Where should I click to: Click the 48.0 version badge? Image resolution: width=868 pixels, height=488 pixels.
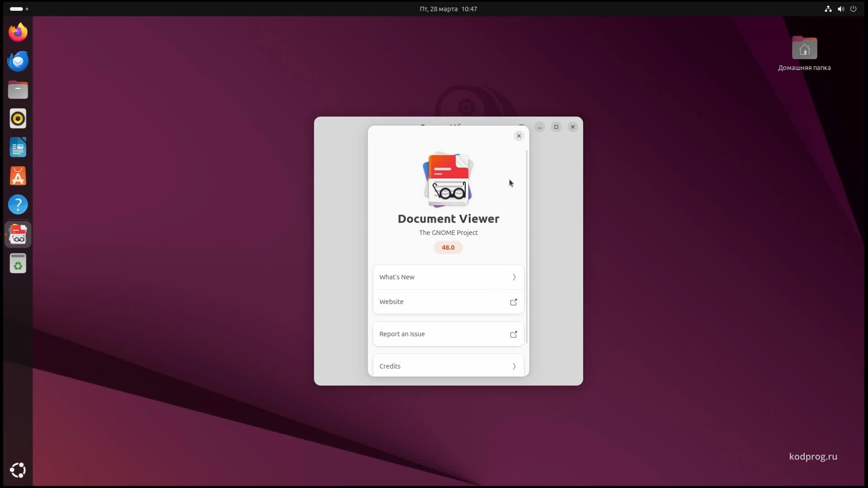pos(448,248)
